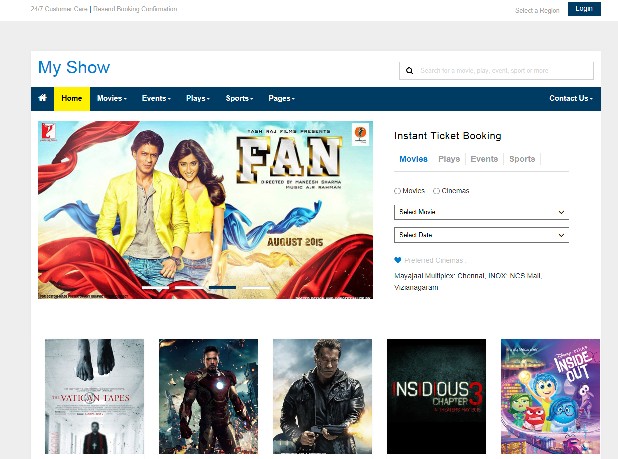Select the Cinemas radio button
This screenshot has width=618, height=459.
coord(436,191)
